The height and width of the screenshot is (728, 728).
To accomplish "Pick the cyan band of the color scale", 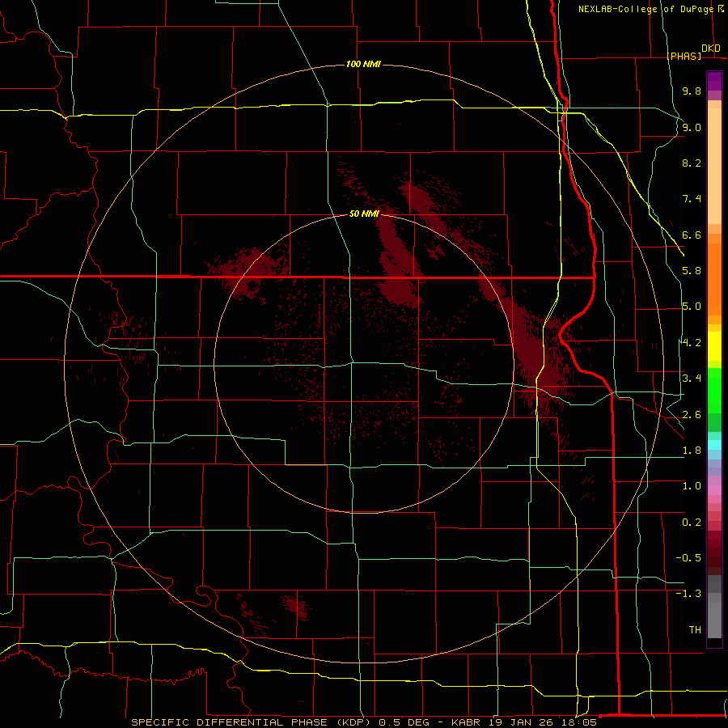I will click(714, 445).
